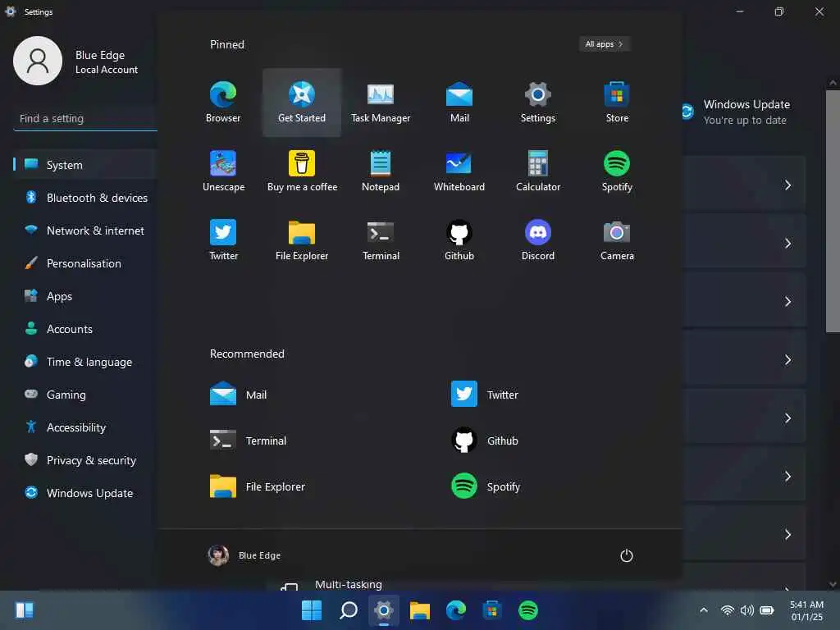This screenshot has height=630, width=840.
Task: Open the pinned Mail app
Action: click(459, 103)
